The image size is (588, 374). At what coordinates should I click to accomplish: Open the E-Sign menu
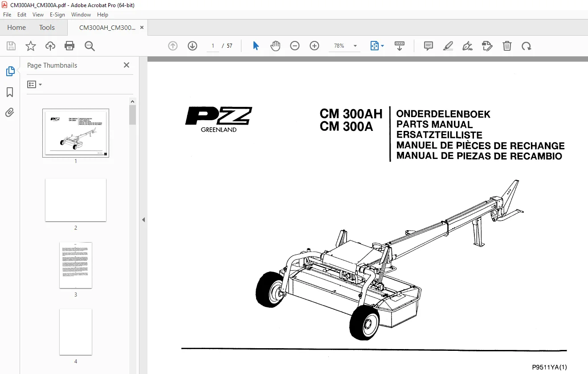(57, 15)
